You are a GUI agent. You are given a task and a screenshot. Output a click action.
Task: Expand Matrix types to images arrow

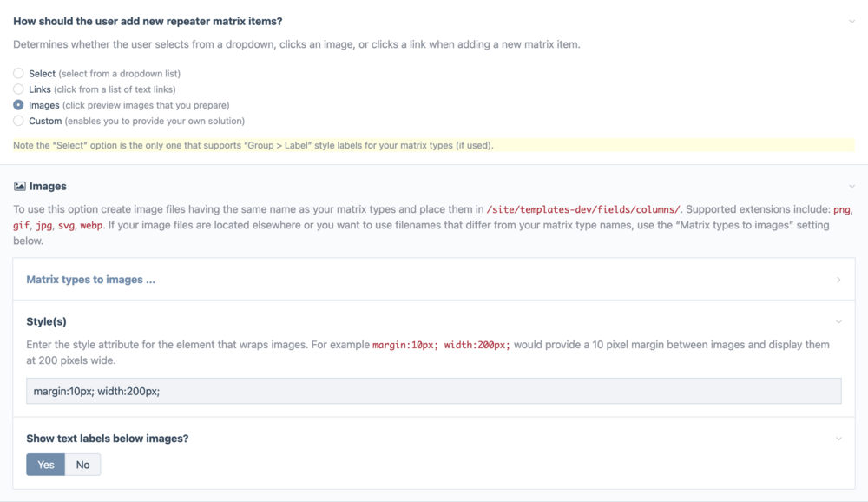coord(838,280)
